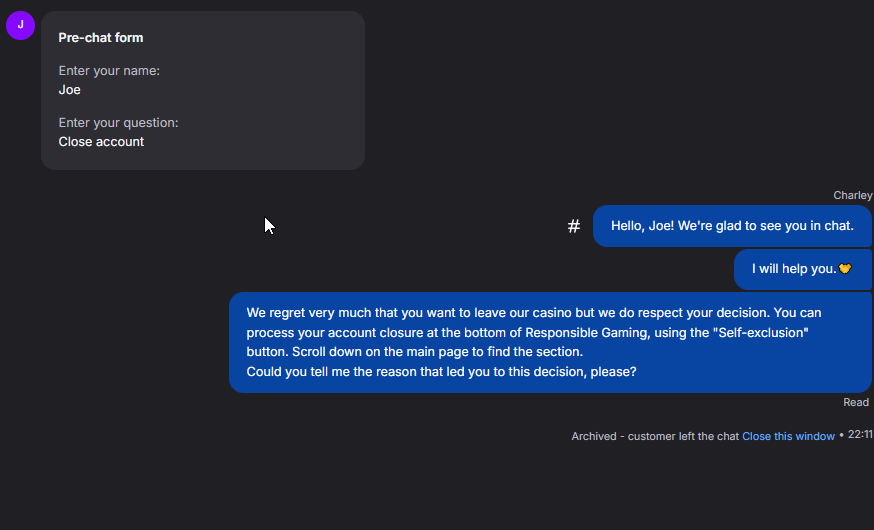Click the 22:11 timestamp
This screenshot has height=530, width=874.
click(x=860, y=435)
